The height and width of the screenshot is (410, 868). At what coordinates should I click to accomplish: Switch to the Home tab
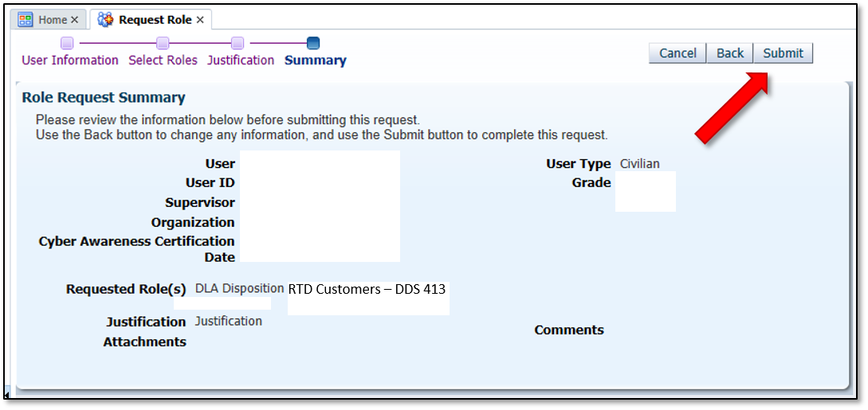[53, 20]
